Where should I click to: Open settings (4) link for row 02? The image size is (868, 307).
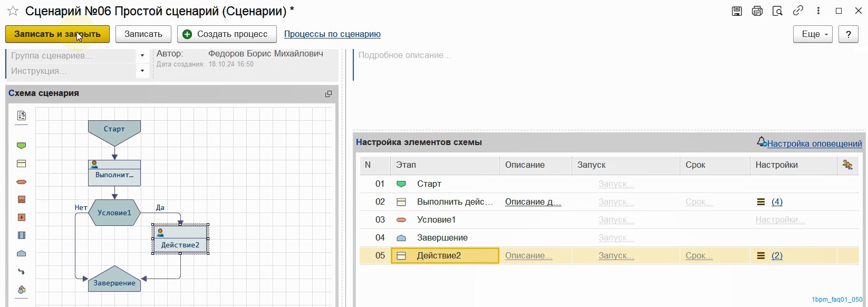[777, 202]
